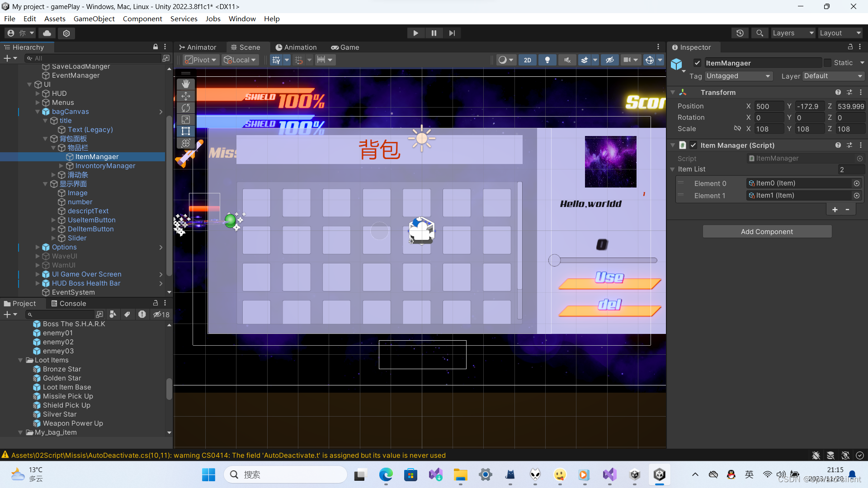
Task: Open the GameObject menu
Action: click(x=94, y=19)
